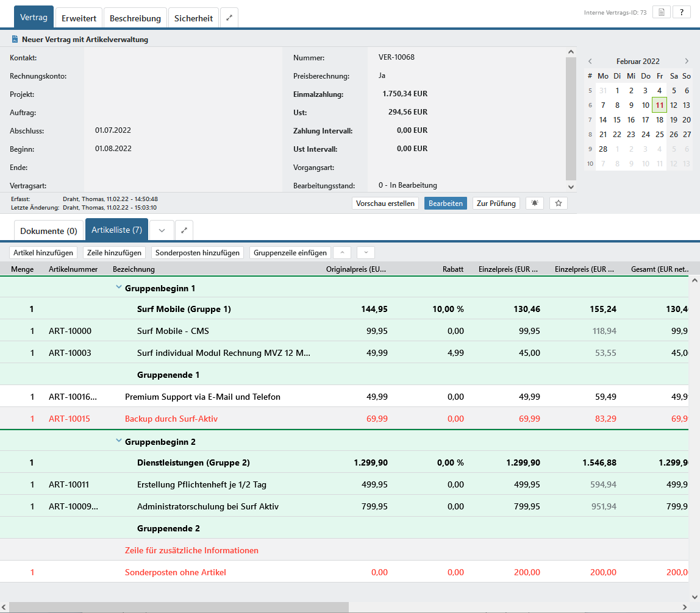This screenshot has height=613, width=700.
Task: Expand top panel using arrows icon after Sicherheit
Action: tap(229, 18)
